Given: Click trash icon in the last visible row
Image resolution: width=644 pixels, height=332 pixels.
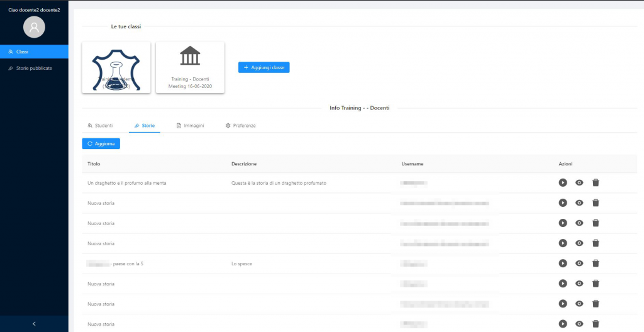Looking at the screenshot, I should 596,324.
